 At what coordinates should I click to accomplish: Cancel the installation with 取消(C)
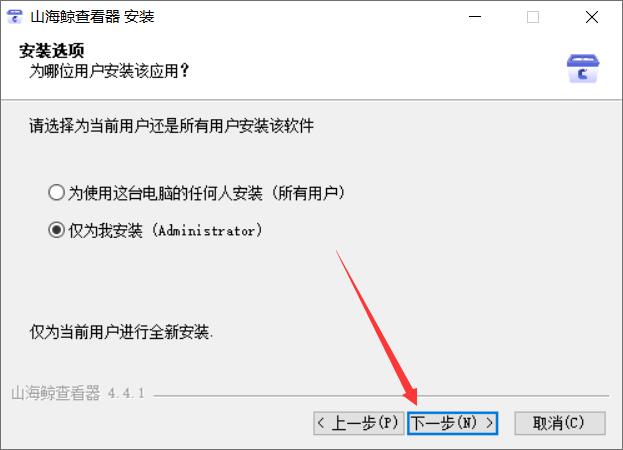tap(560, 423)
